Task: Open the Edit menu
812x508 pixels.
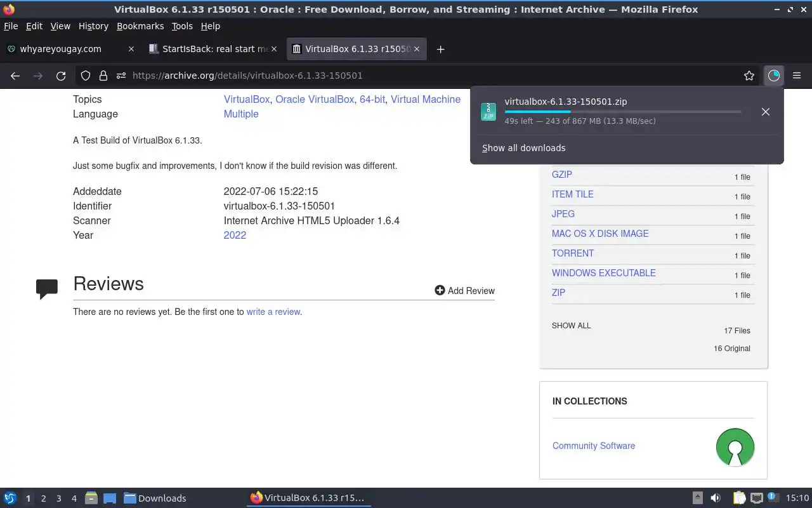Action: pyautogui.click(x=34, y=26)
